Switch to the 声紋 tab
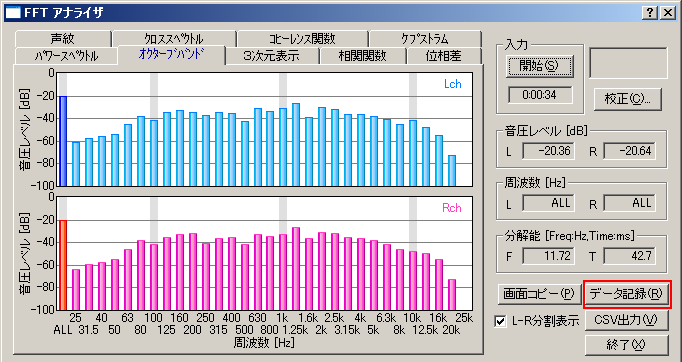This screenshot has width=682, height=362. 63,39
